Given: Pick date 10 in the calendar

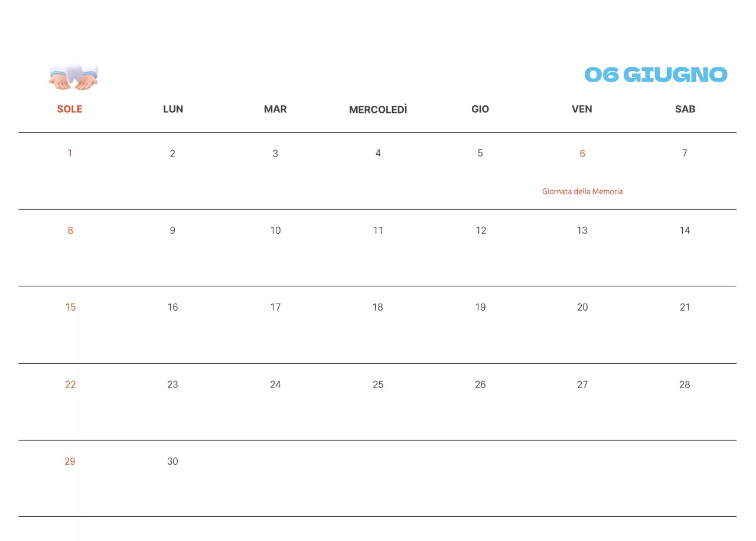Looking at the screenshot, I should [275, 230].
